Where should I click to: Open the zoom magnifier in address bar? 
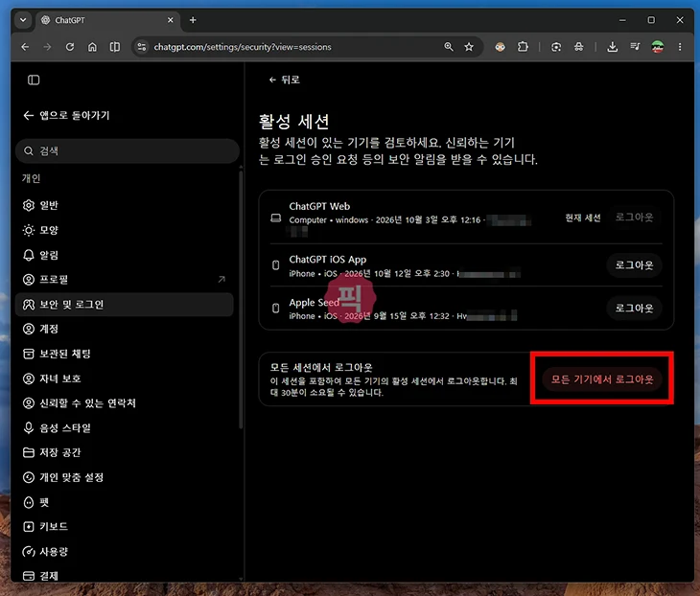pos(448,47)
